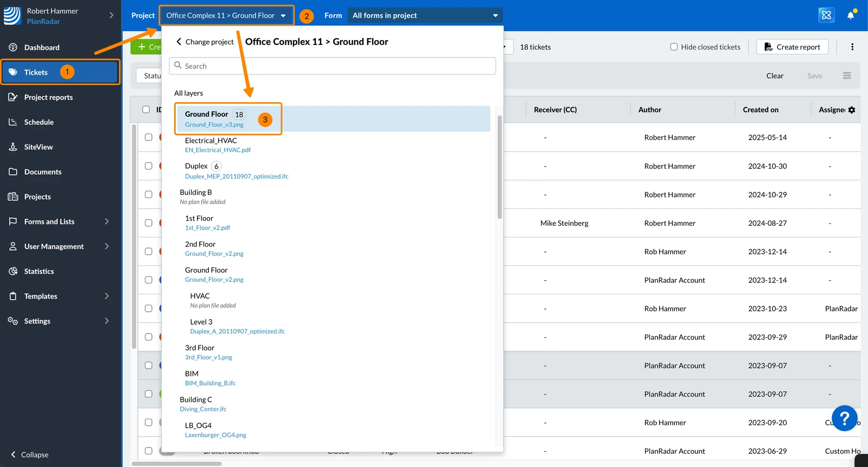This screenshot has height=467, width=868.
Task: Click the Schedule chart icon
Action: click(13, 122)
